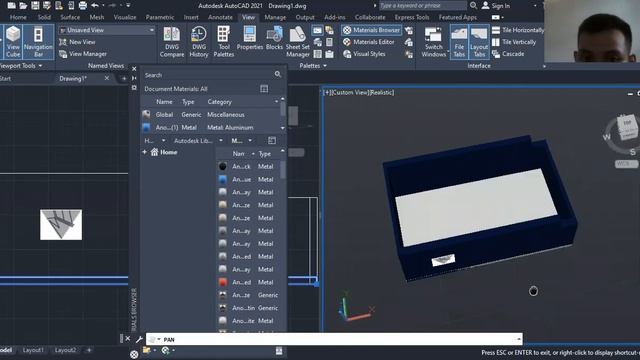
Task: Open the H... library dropdown
Action: coord(155,141)
